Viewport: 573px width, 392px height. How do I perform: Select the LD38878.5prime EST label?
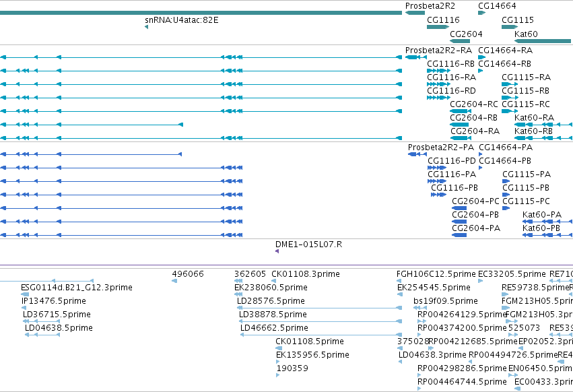click(273, 315)
